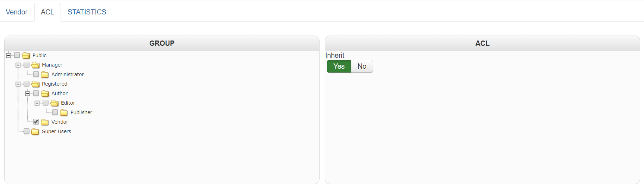Viewport: 644px width, 186px height.
Task: Check the Administrator group checkbox
Action: (x=36, y=74)
